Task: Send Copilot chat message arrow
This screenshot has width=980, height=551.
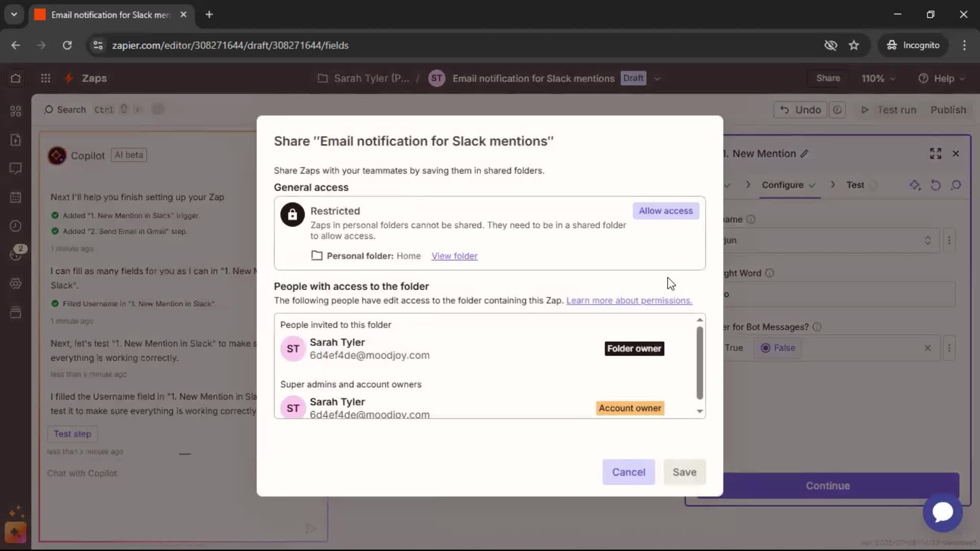Action: pyautogui.click(x=310, y=529)
